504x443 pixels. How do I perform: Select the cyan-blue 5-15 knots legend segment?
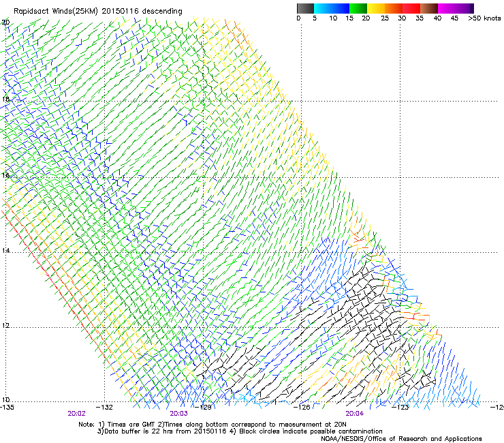(x=332, y=8)
